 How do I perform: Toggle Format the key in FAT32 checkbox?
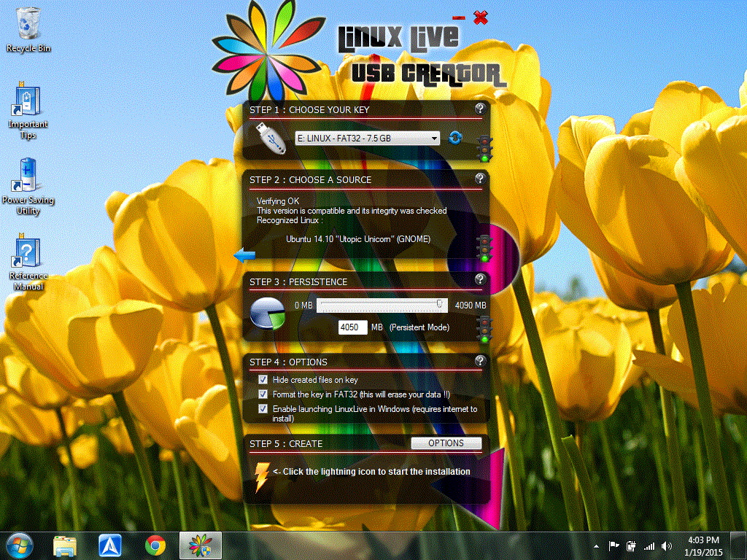[x=263, y=394]
